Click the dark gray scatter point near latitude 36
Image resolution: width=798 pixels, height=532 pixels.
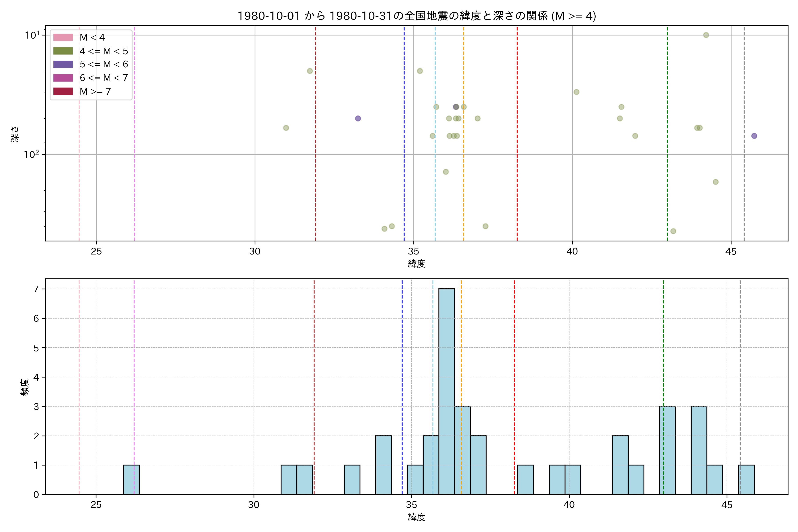[456, 107]
